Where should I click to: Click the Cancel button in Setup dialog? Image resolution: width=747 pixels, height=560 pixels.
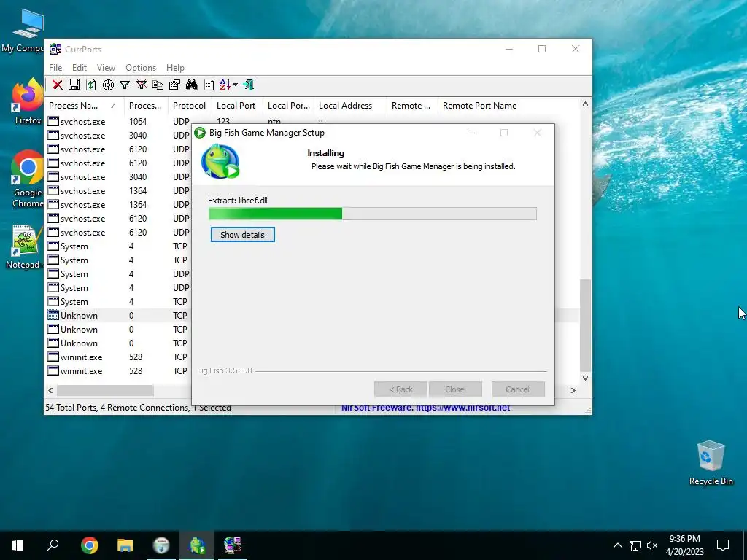[x=518, y=389]
